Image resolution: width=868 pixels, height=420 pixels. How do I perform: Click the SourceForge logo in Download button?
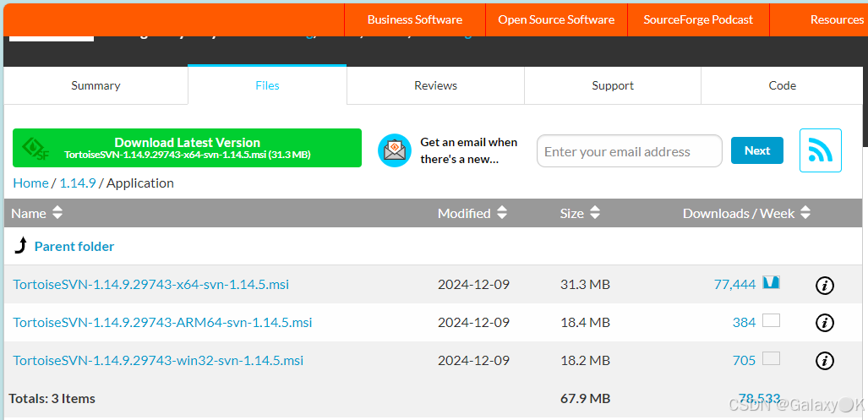click(x=35, y=148)
